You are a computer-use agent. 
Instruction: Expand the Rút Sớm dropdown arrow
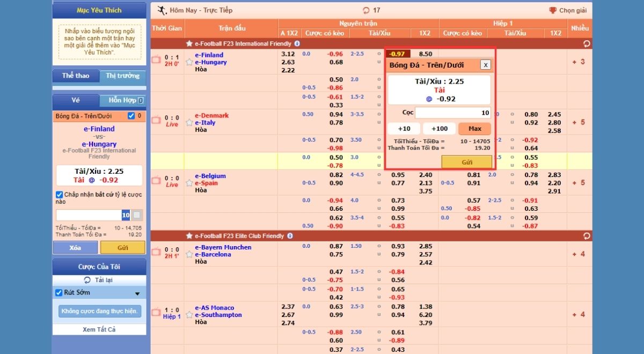point(137,293)
